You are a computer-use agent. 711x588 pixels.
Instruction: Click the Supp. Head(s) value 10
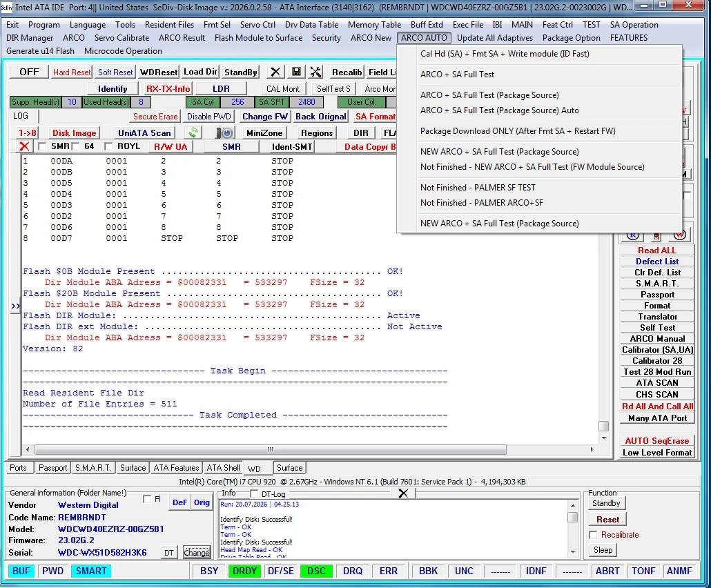[x=72, y=102]
